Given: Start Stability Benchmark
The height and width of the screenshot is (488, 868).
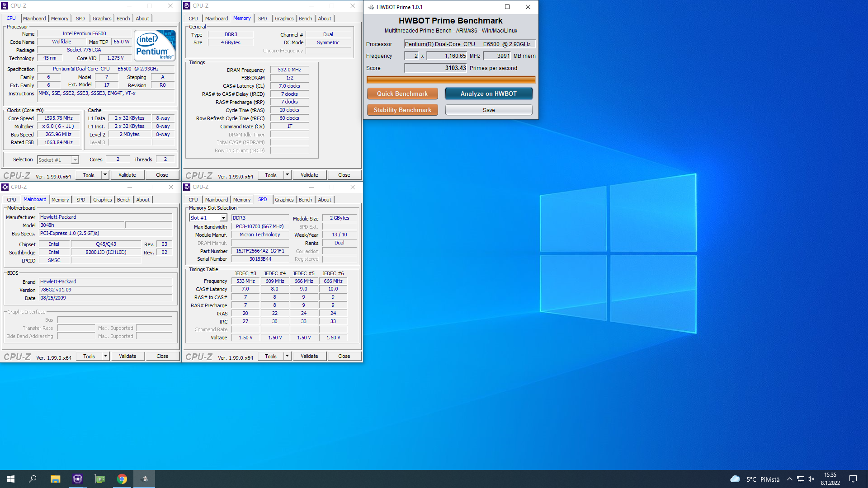Looking at the screenshot, I should pyautogui.click(x=402, y=110).
